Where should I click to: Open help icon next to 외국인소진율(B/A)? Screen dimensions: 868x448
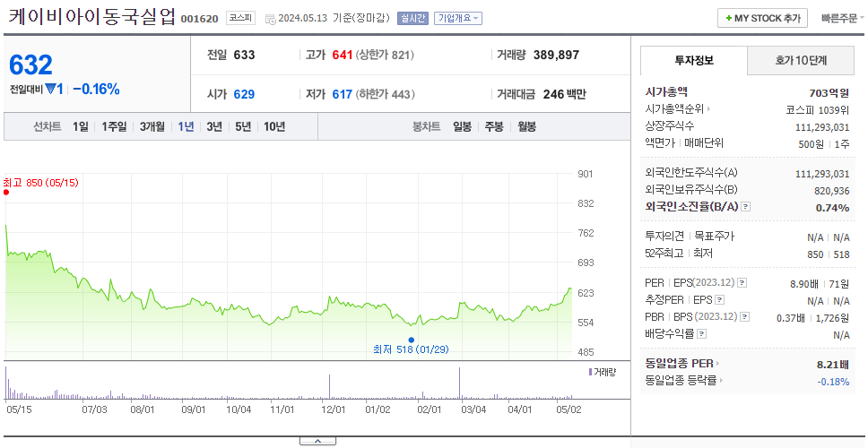[x=746, y=207]
